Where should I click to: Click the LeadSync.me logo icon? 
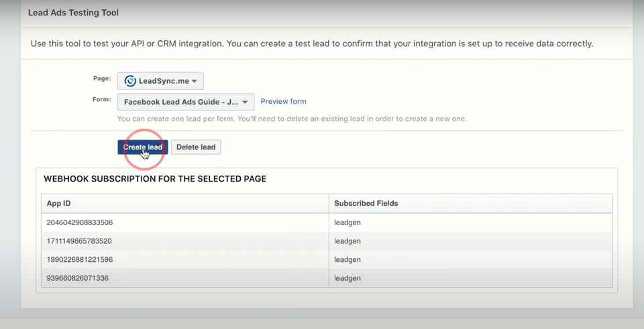point(129,81)
